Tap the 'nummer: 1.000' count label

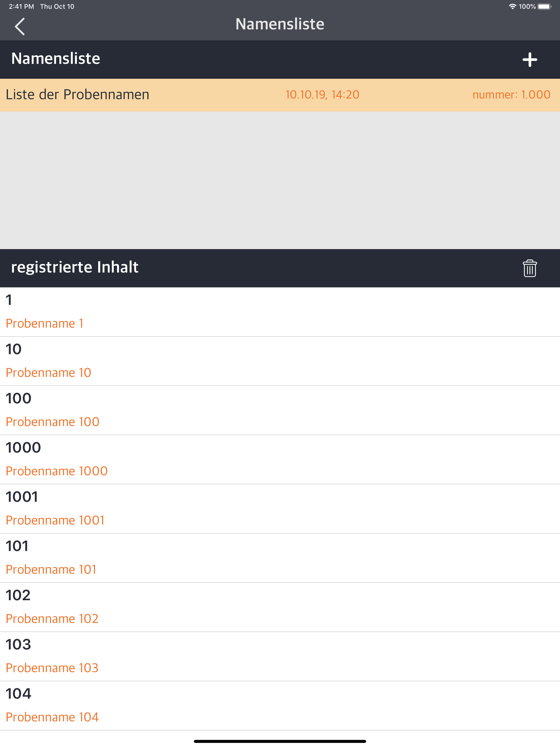click(511, 95)
